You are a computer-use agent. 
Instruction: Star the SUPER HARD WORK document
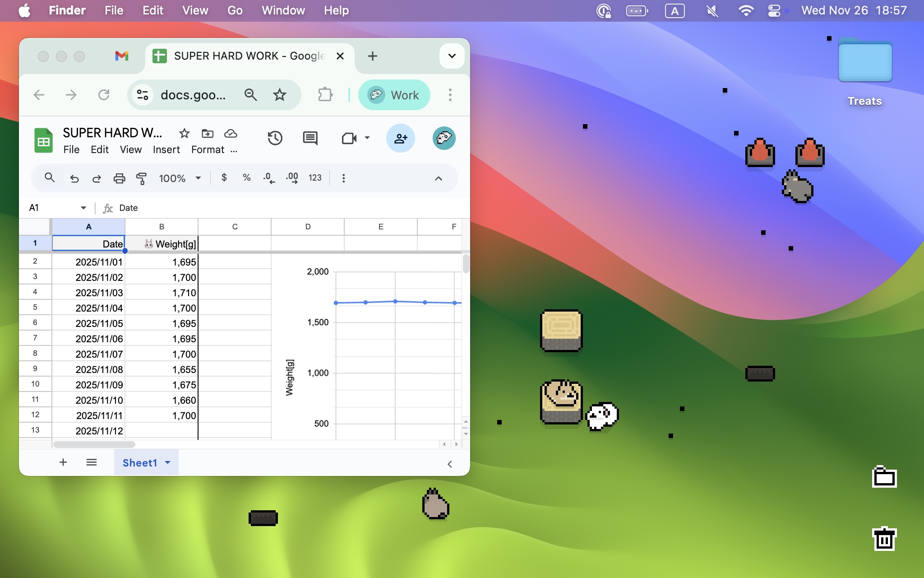(x=184, y=133)
